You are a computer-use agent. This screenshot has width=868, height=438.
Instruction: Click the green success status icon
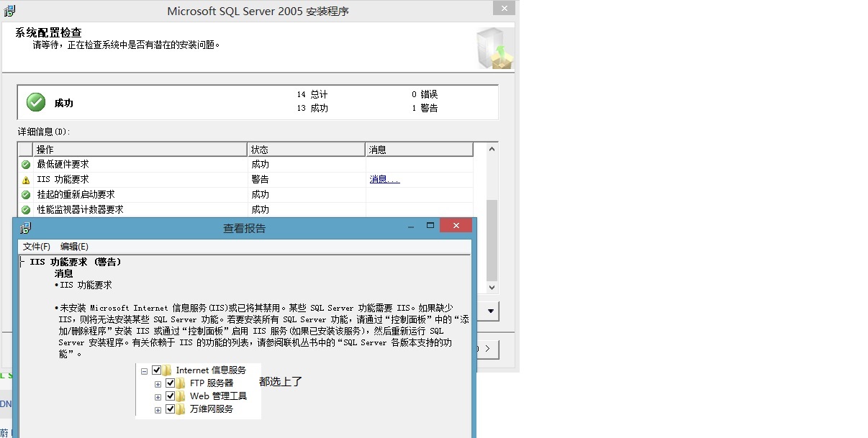(35, 101)
